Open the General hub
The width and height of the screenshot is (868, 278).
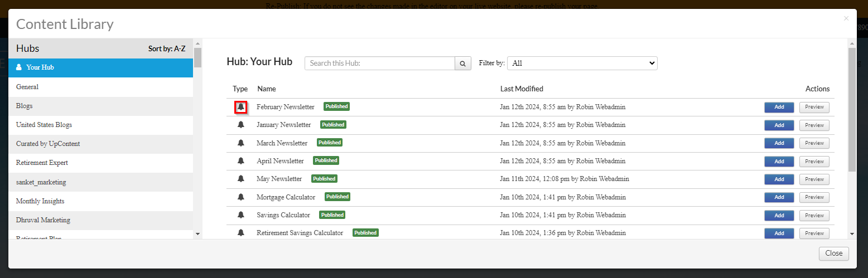click(100, 87)
